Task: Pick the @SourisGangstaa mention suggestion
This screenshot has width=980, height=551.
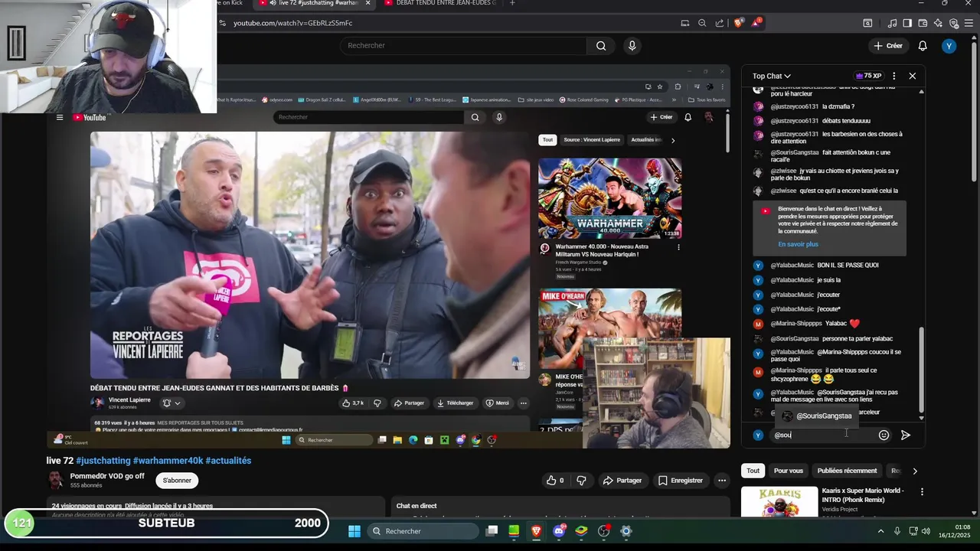Action: tap(817, 416)
